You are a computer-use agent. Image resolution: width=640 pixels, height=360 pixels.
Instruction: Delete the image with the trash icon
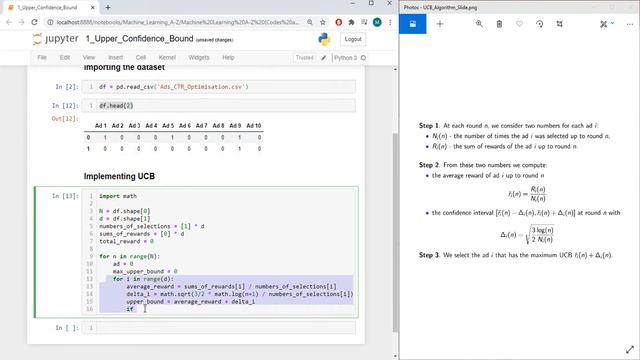499,24
